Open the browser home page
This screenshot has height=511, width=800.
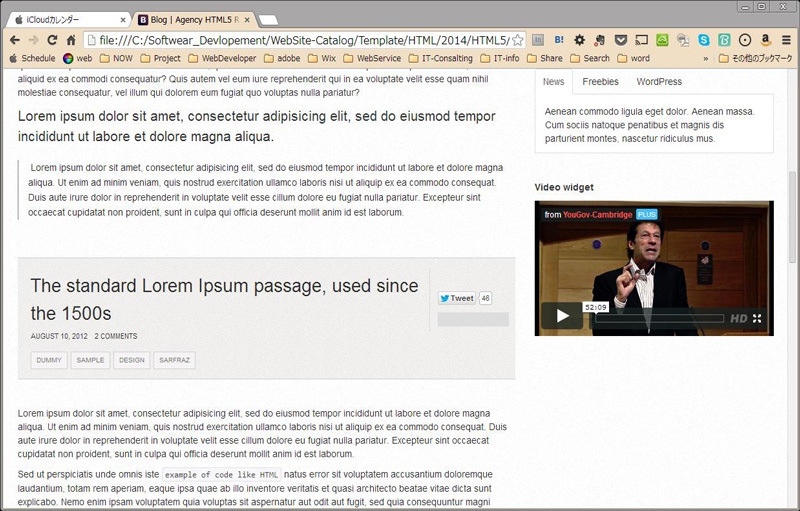click(x=71, y=40)
